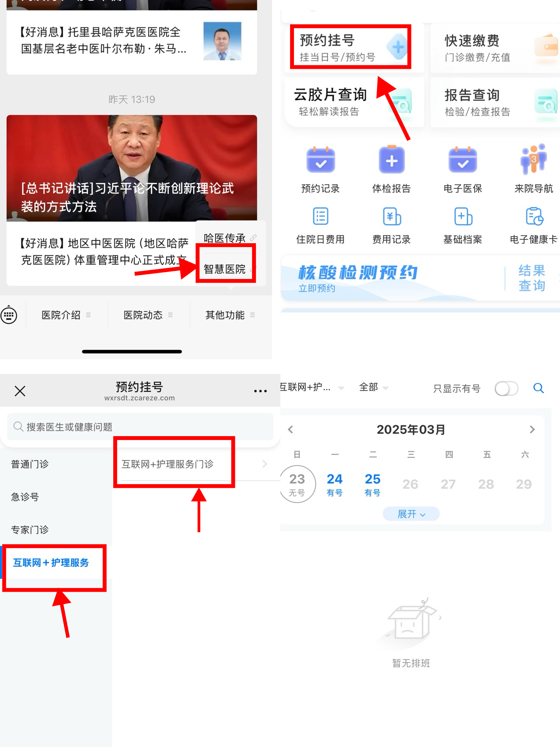Go to next month in calendar
560x747 pixels.
click(532, 430)
